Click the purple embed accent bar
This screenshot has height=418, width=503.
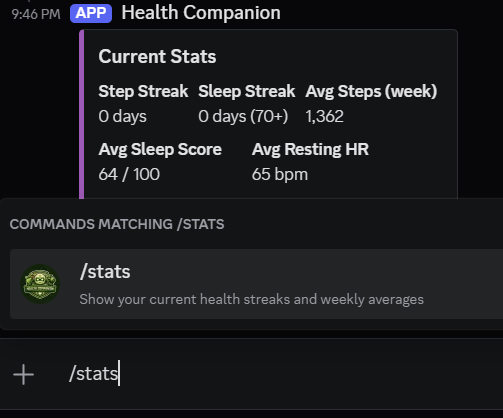point(82,114)
